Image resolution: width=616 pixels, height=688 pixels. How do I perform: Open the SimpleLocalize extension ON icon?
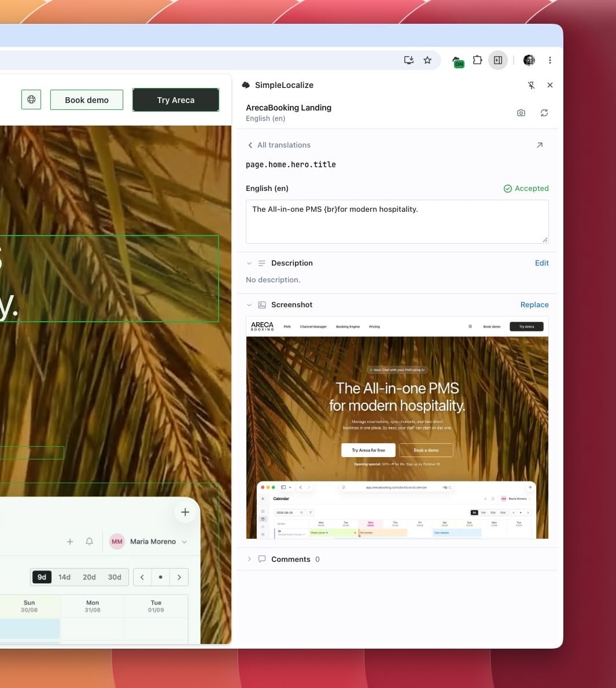(x=458, y=61)
